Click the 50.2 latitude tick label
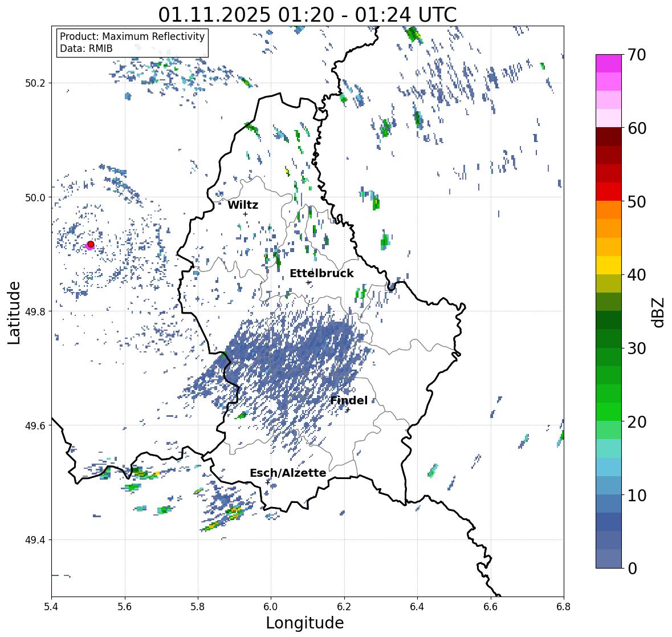 coord(35,83)
